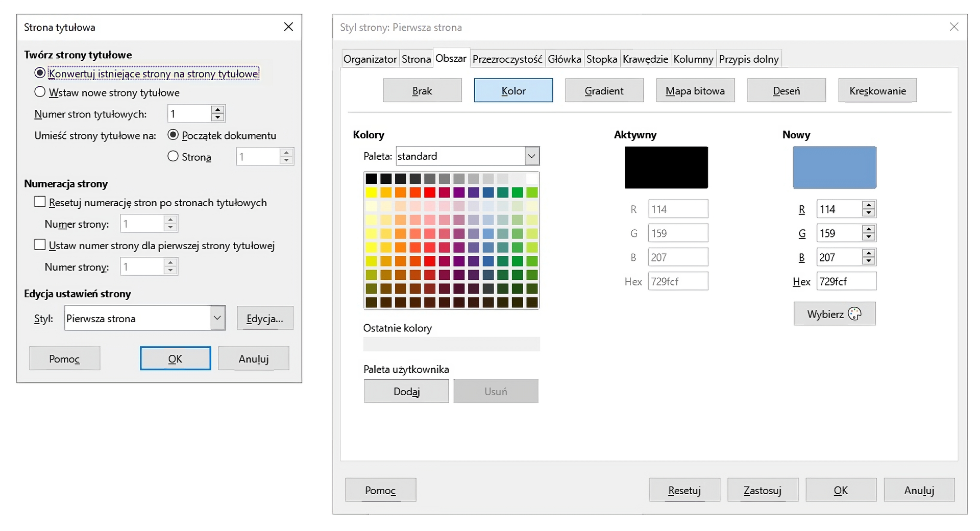980x531 pixels.
Task: Click the Aktywny black color preview
Action: (x=666, y=167)
